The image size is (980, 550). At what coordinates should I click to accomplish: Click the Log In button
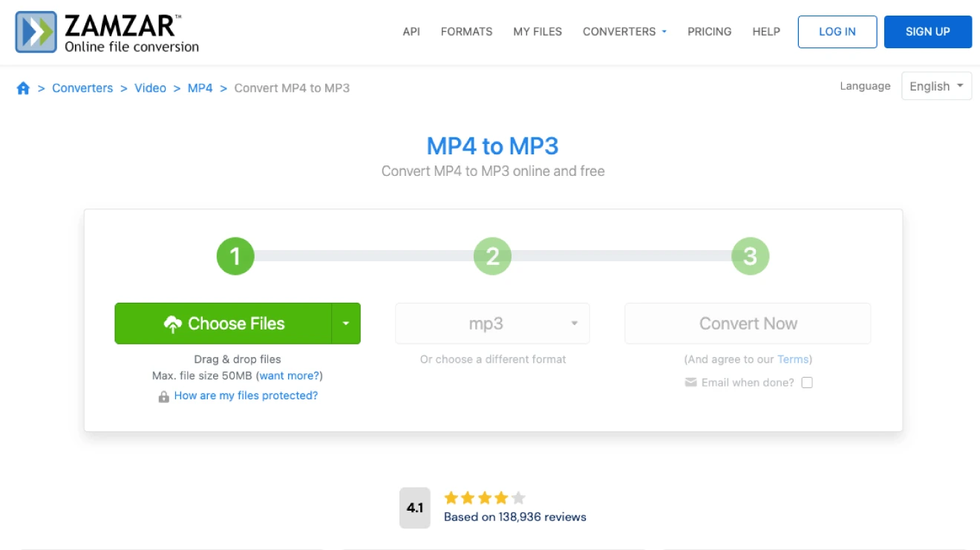[837, 32]
